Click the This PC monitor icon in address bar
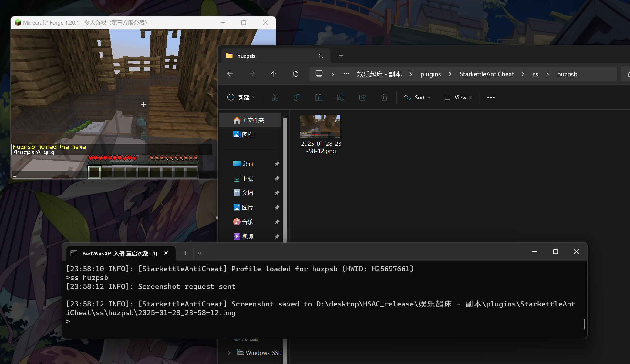Viewport: 630px width, 364px height. click(319, 74)
